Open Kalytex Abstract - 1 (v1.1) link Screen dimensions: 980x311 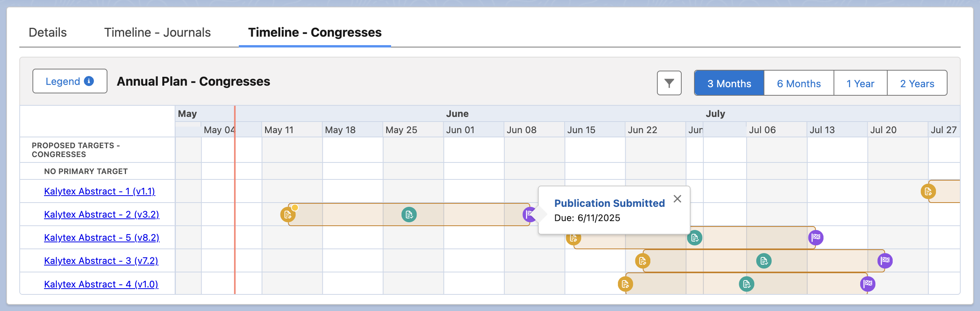[99, 191]
